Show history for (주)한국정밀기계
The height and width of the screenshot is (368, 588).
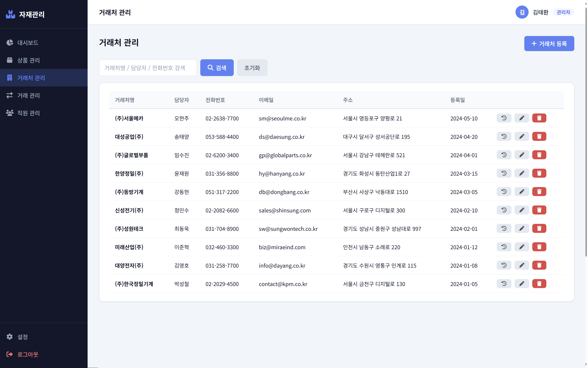[504, 284]
